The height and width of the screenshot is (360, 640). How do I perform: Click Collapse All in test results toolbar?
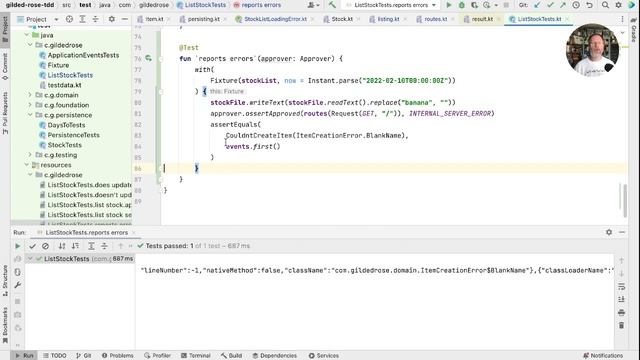click(104, 246)
